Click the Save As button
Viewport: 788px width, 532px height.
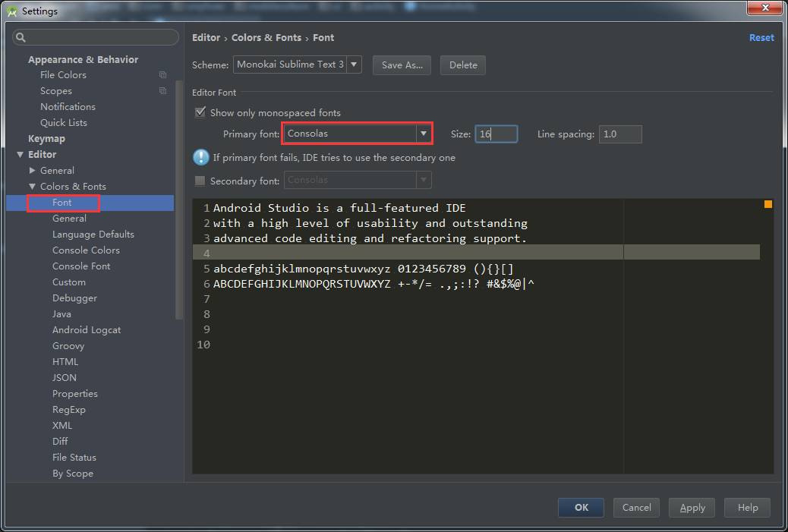(x=401, y=65)
